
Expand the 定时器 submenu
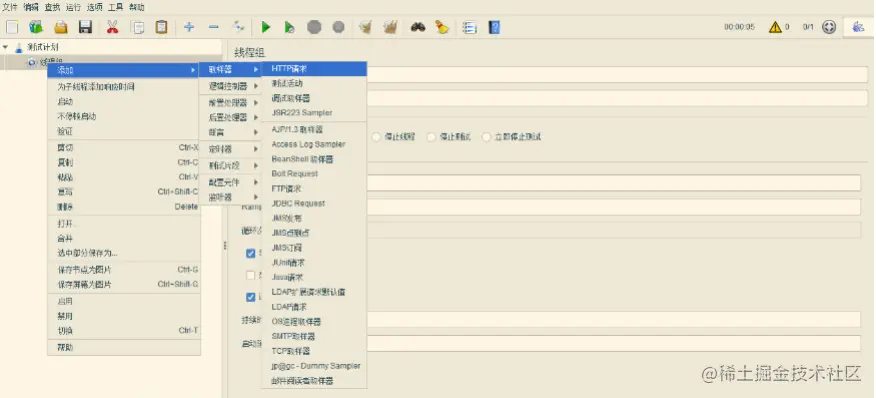(x=230, y=149)
